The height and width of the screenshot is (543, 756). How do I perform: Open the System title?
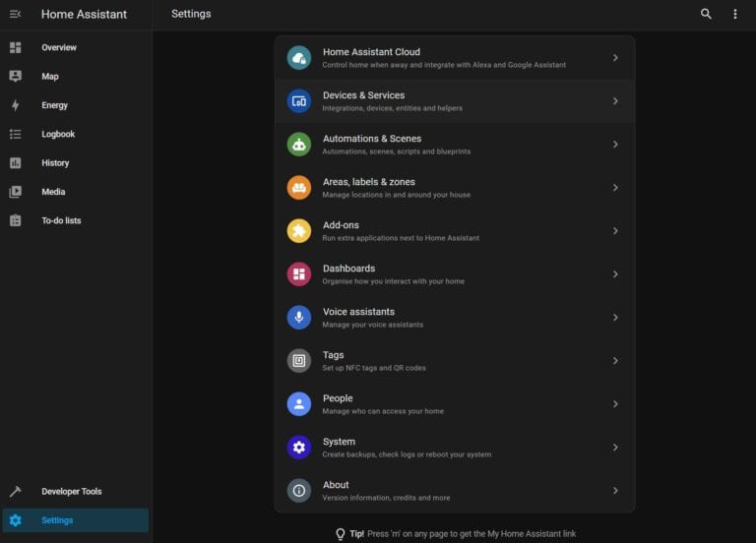tap(339, 442)
